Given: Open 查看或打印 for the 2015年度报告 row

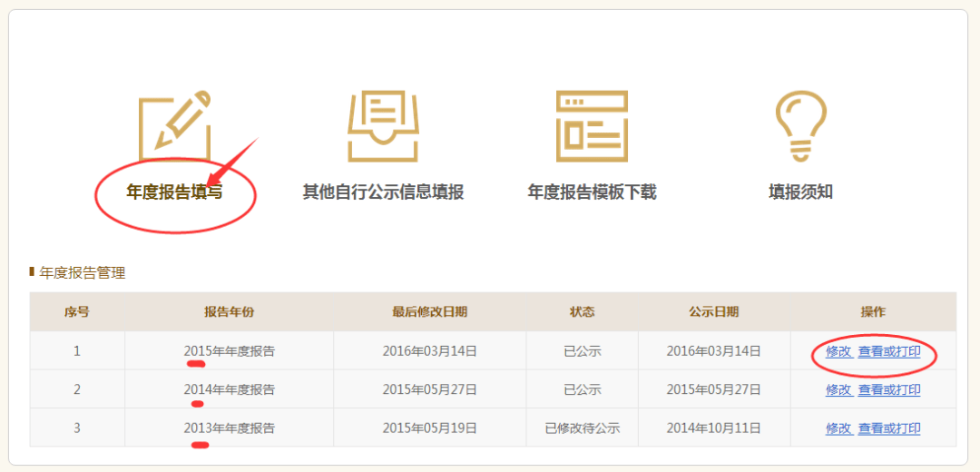Looking at the screenshot, I should [x=889, y=351].
